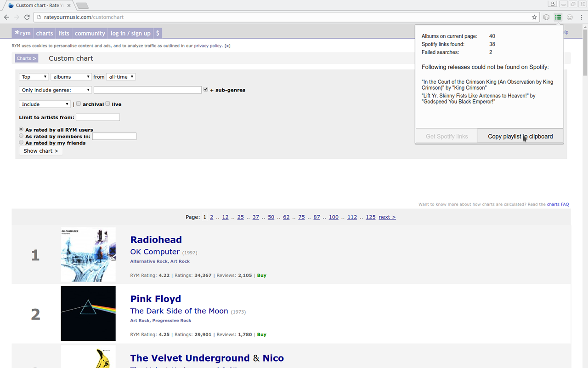Open the Pink Floyd artist link
The image size is (588, 368).
(156, 299)
